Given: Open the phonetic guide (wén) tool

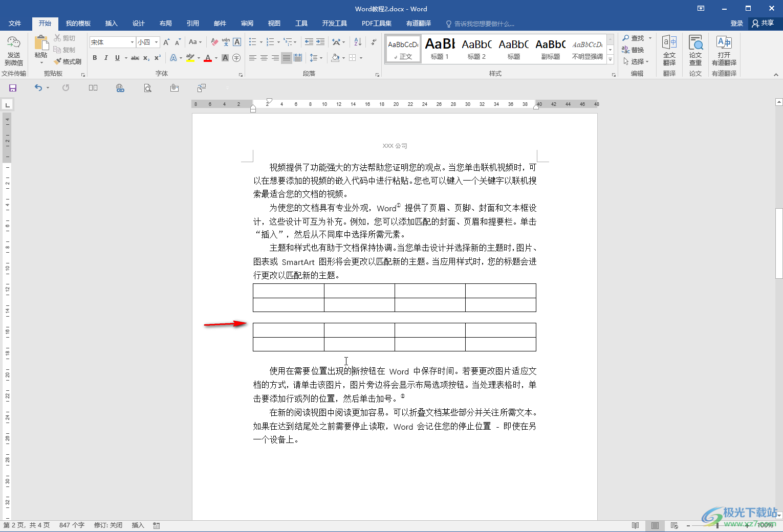Looking at the screenshot, I should [226, 42].
